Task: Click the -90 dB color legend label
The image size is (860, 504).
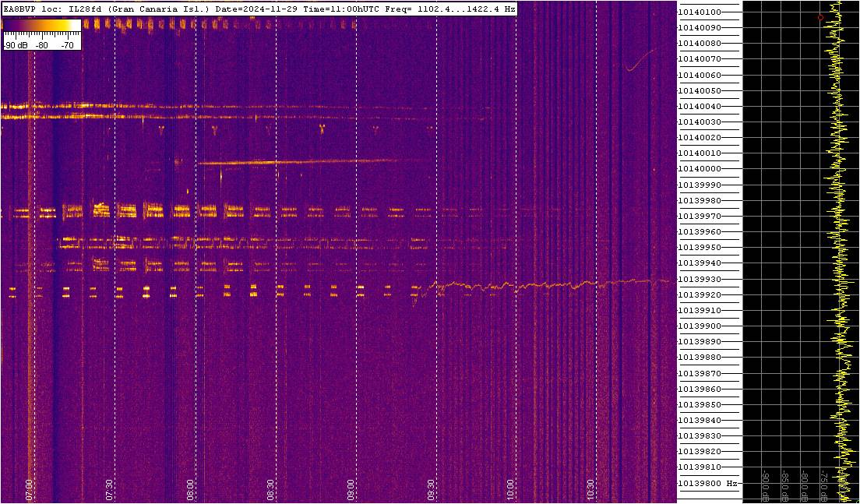Action: pos(15,45)
